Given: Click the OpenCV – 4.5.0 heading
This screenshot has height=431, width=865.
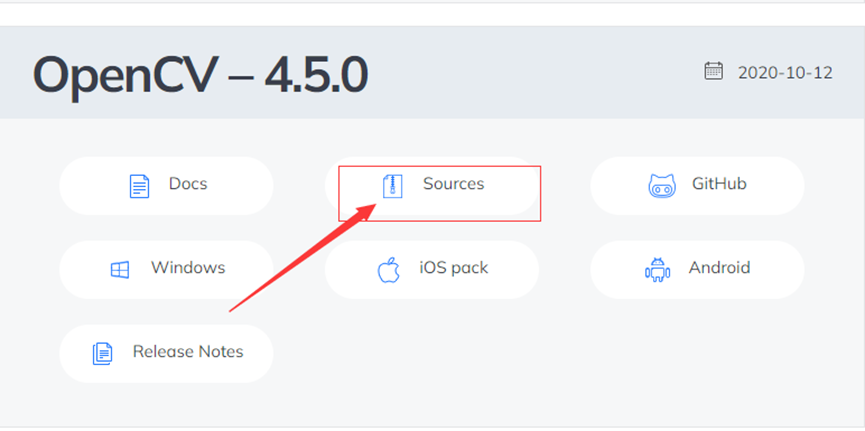Looking at the screenshot, I should (200, 74).
